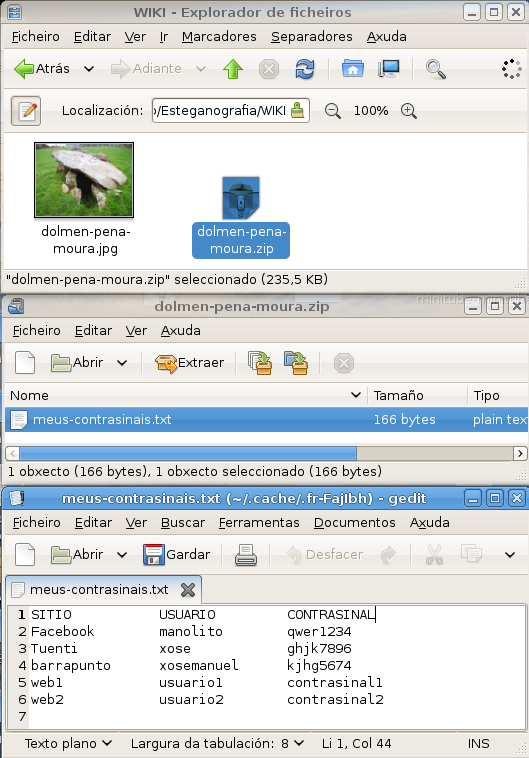Open the Texto plano language dropdown

click(x=68, y=743)
